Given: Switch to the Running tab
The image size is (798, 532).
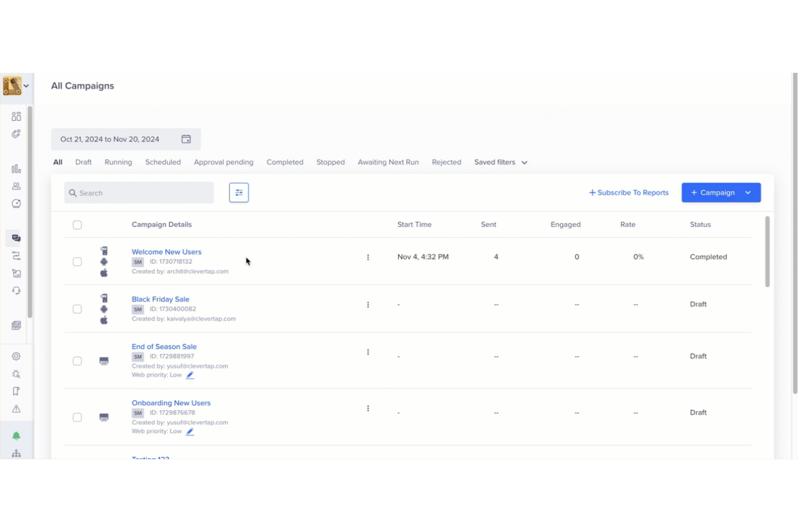Looking at the screenshot, I should click(118, 162).
